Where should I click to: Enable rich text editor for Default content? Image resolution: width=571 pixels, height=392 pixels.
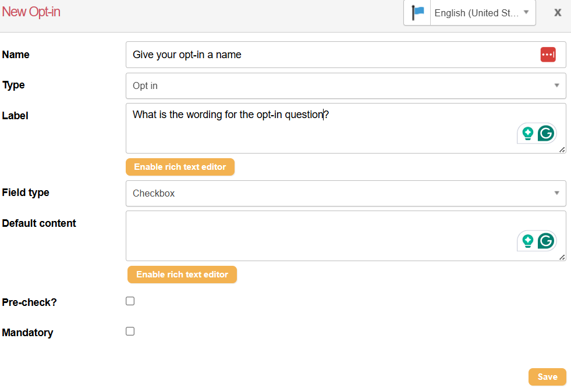[x=182, y=275]
